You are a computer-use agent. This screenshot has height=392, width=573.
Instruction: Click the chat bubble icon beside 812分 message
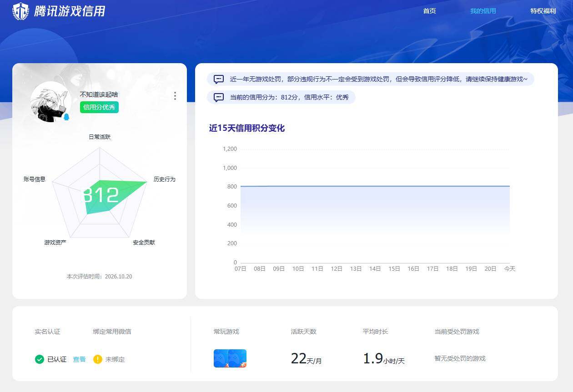point(219,97)
